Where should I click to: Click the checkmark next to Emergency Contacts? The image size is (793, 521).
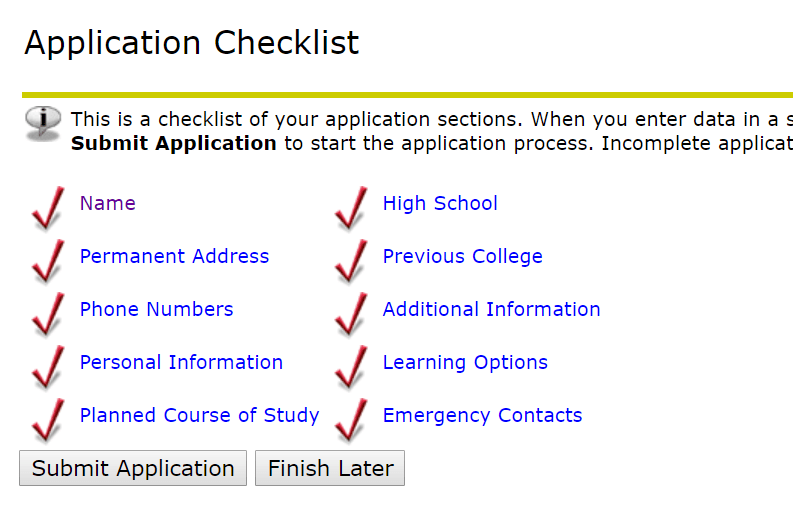351,420
